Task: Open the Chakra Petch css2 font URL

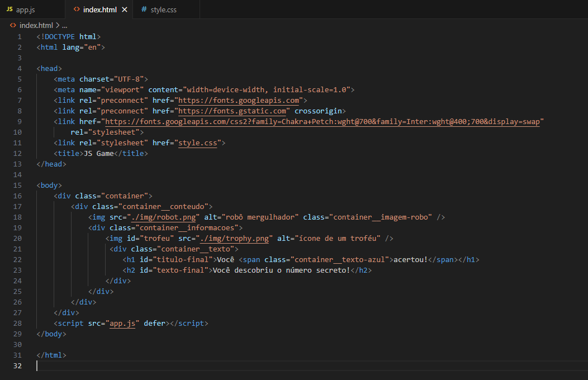Action: [322, 122]
